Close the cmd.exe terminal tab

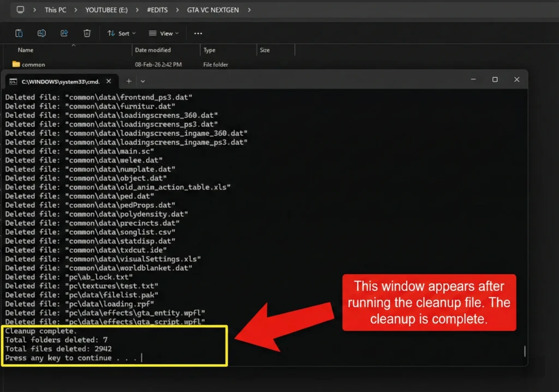point(109,81)
